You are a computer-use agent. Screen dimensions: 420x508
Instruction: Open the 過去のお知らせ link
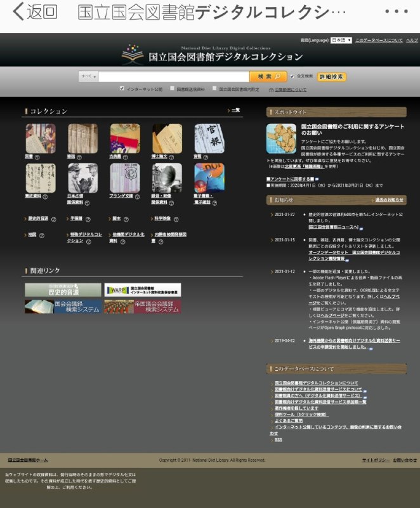tap(390, 200)
